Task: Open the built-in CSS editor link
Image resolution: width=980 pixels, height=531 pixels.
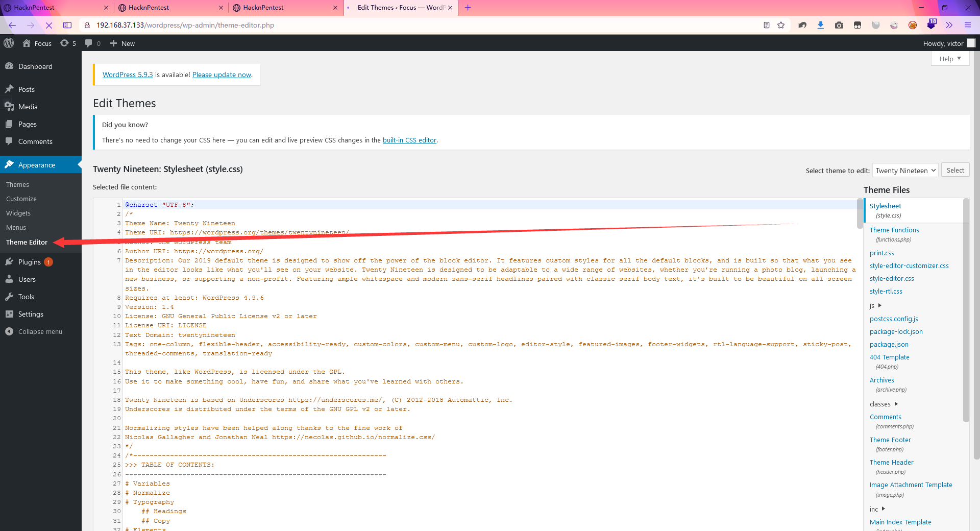Action: 409,140
